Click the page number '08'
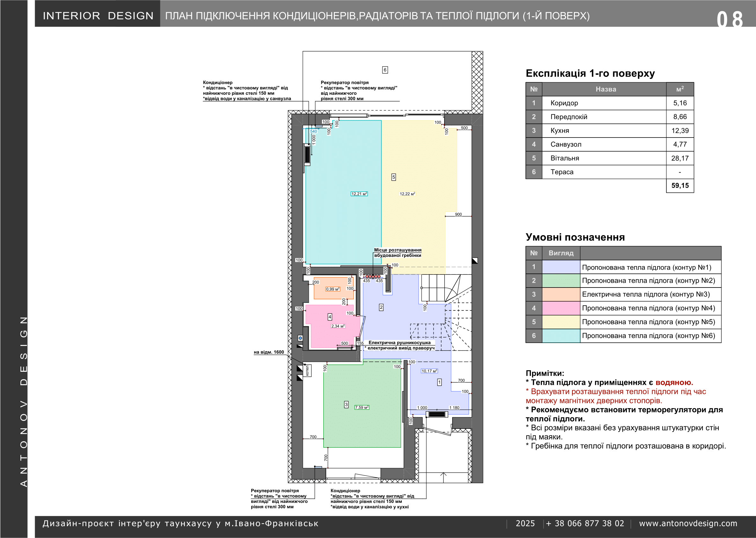The height and width of the screenshot is (538, 756). pyautogui.click(x=730, y=19)
